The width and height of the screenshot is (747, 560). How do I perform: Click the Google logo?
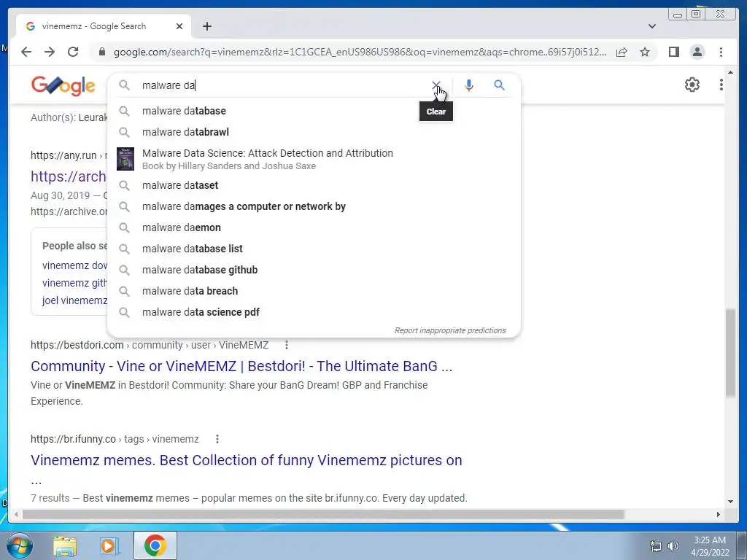point(63,86)
